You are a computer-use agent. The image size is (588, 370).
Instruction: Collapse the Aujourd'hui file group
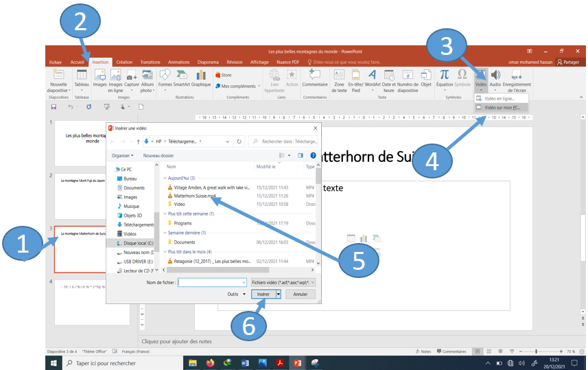[165, 178]
